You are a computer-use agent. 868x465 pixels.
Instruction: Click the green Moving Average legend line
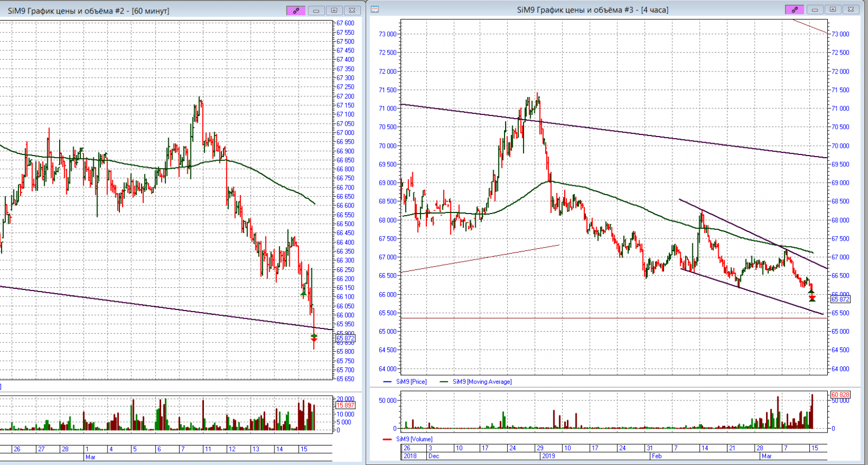tap(444, 382)
